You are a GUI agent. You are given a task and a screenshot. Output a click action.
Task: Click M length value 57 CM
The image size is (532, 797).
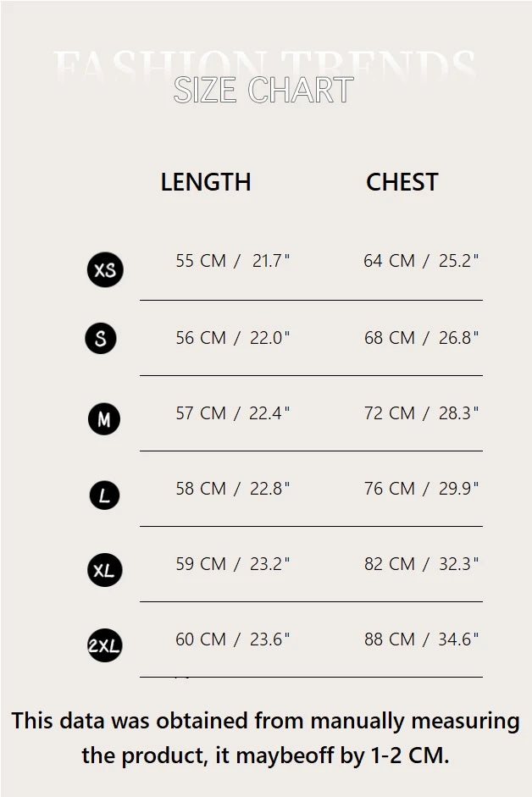201,413
